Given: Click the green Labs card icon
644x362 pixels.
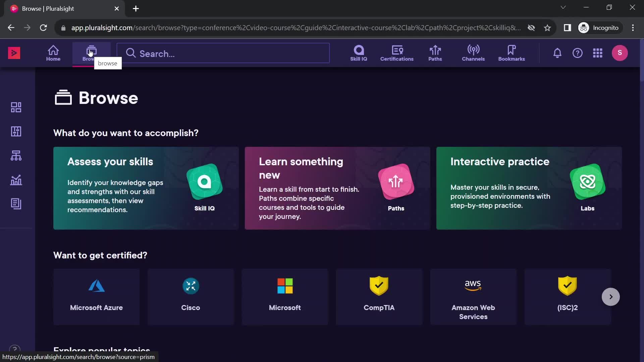Looking at the screenshot, I should (x=587, y=182).
